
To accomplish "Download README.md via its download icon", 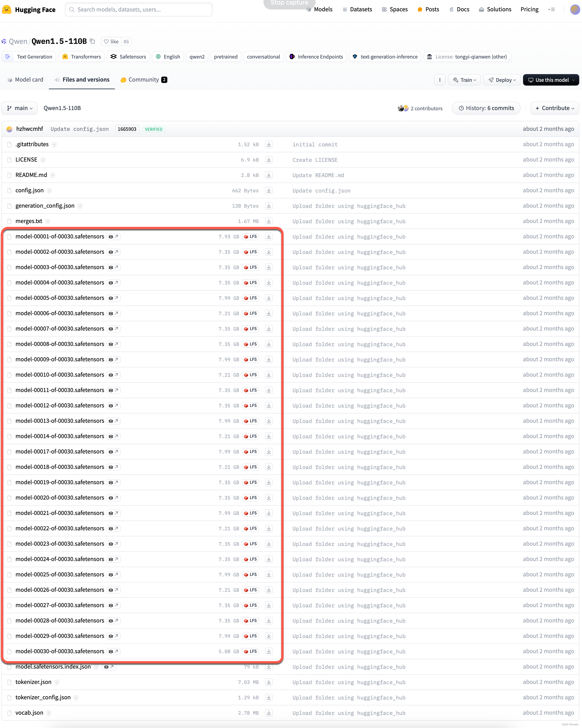I will pos(269,175).
